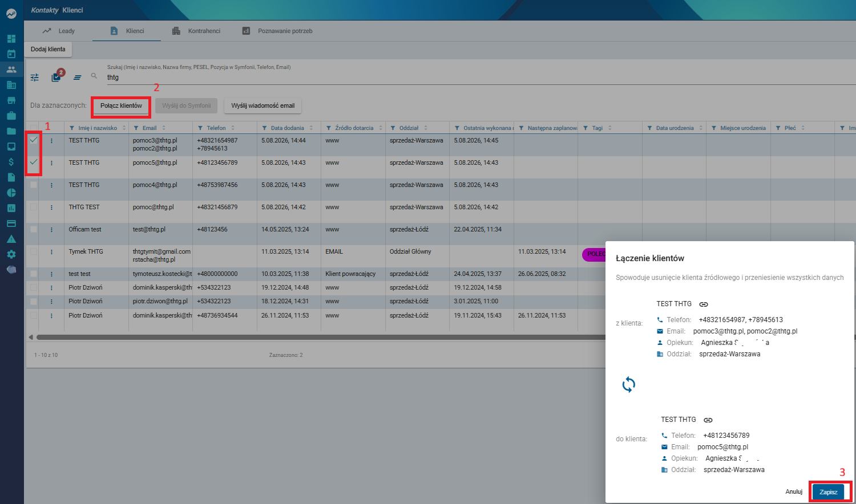Open the filter settings sliders icon
856x504 pixels.
(x=35, y=77)
